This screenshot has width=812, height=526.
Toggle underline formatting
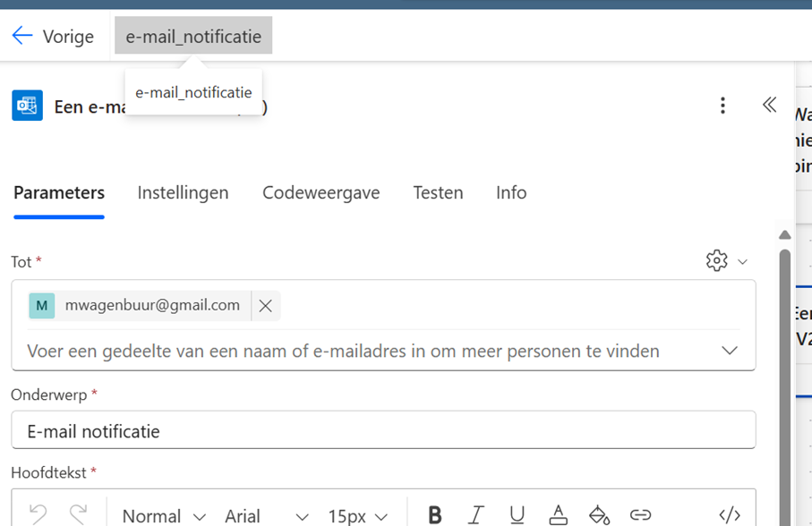click(x=517, y=514)
